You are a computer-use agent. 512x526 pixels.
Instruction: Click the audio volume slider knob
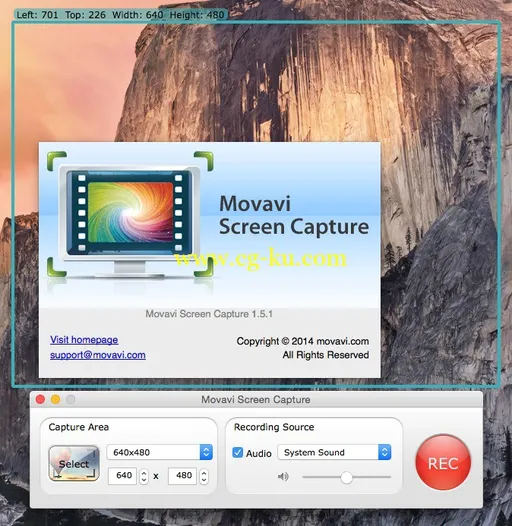(346, 477)
